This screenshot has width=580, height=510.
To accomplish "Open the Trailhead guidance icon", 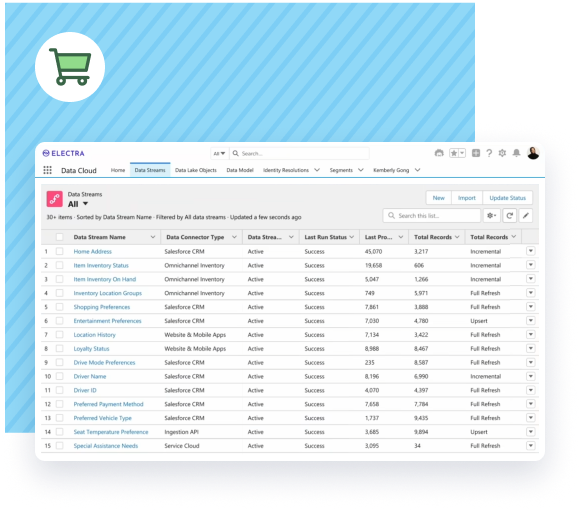I will point(439,153).
